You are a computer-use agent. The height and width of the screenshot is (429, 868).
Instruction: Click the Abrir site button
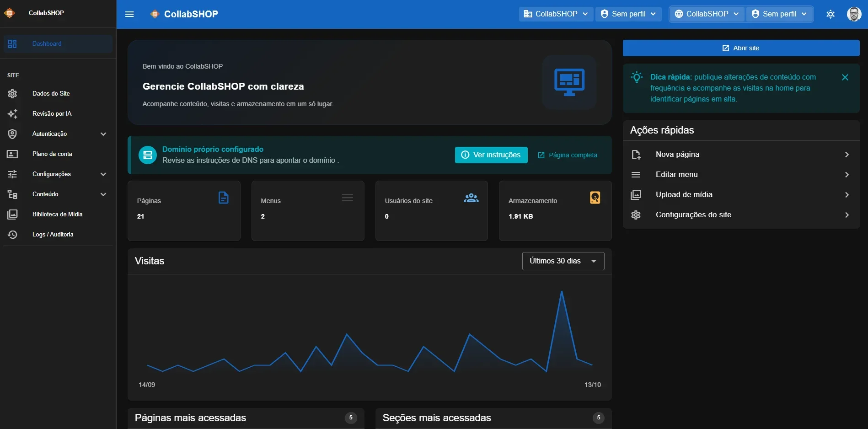(x=741, y=48)
